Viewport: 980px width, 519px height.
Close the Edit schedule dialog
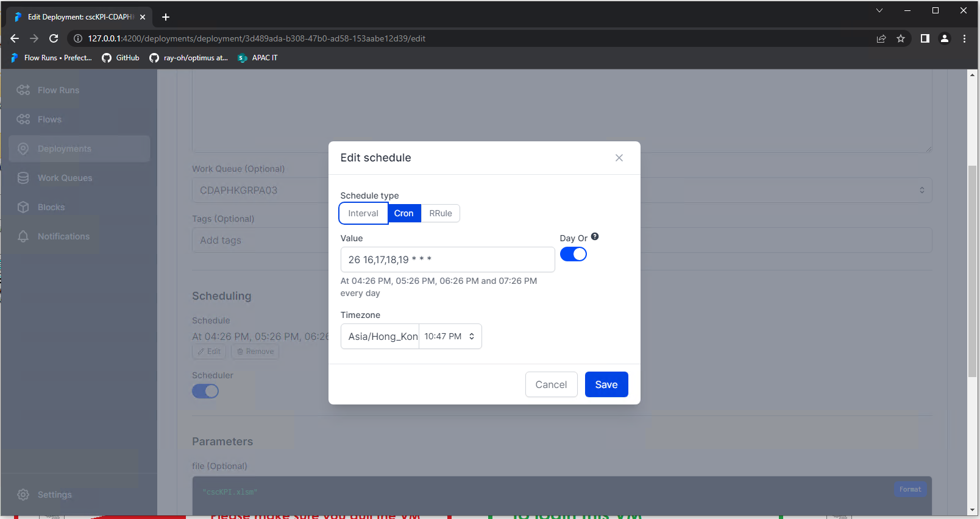619,158
